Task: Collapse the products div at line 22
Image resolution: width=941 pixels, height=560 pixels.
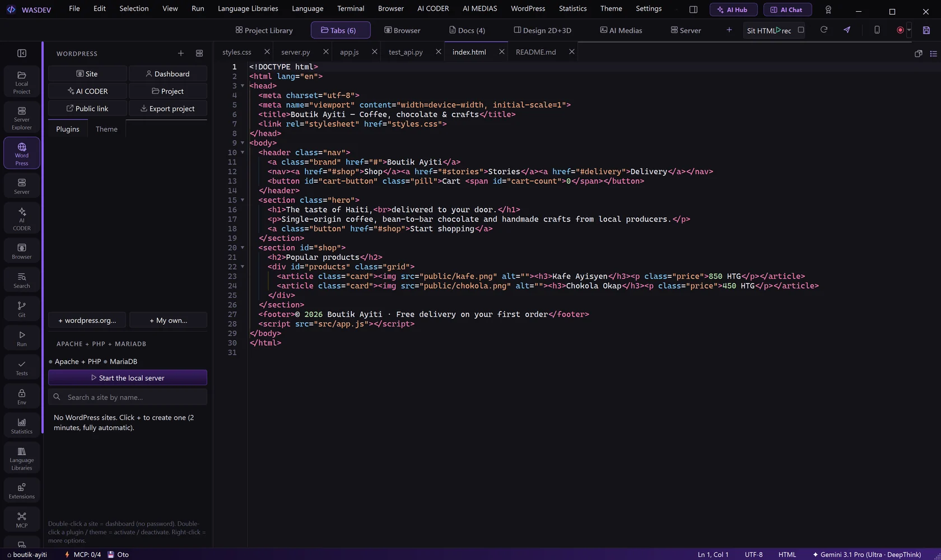Action: (243, 267)
